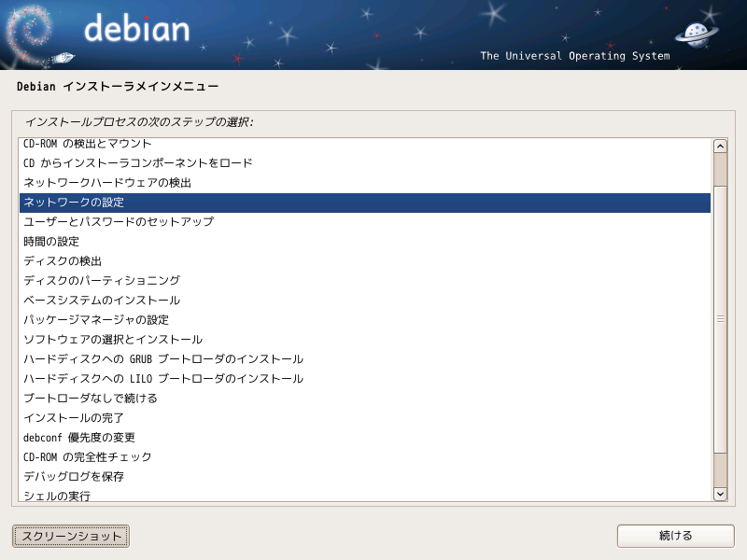Image resolution: width=747 pixels, height=560 pixels.
Task: Choose パッケージマネージャの設定
Action: coord(96,320)
